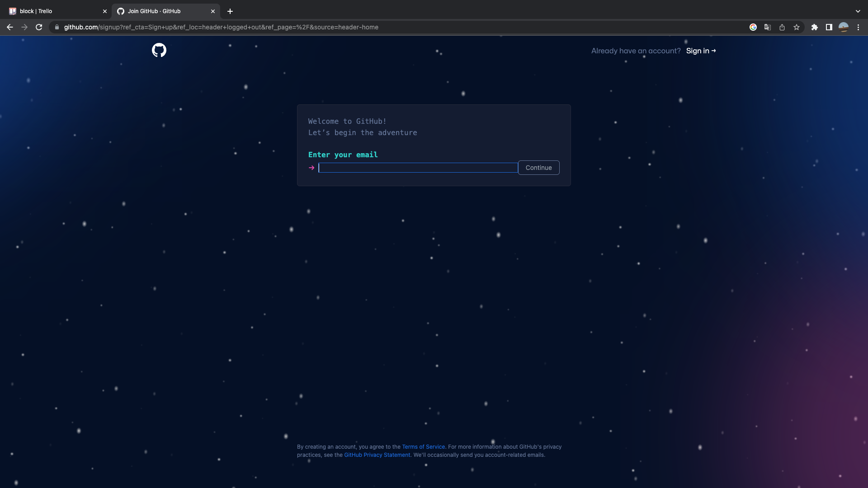This screenshot has height=488, width=868.
Task: Open the Terms of Service link
Action: pos(423,447)
